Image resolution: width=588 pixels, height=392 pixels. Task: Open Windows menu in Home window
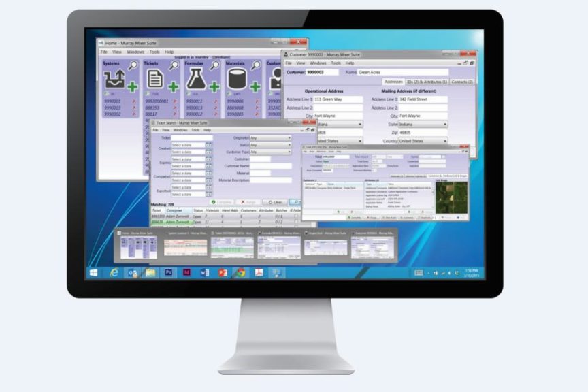135,52
